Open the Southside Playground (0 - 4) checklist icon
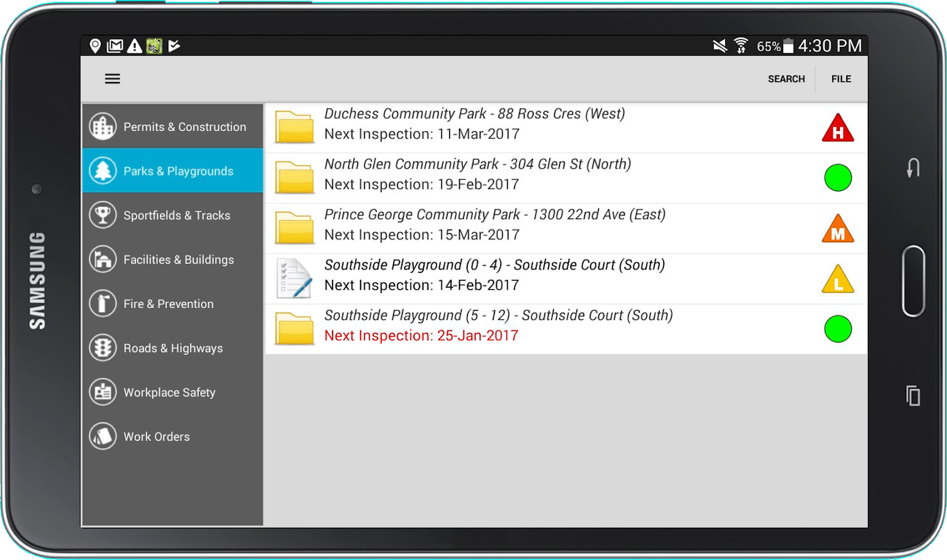Viewport: 947px width, 560px height. (293, 279)
